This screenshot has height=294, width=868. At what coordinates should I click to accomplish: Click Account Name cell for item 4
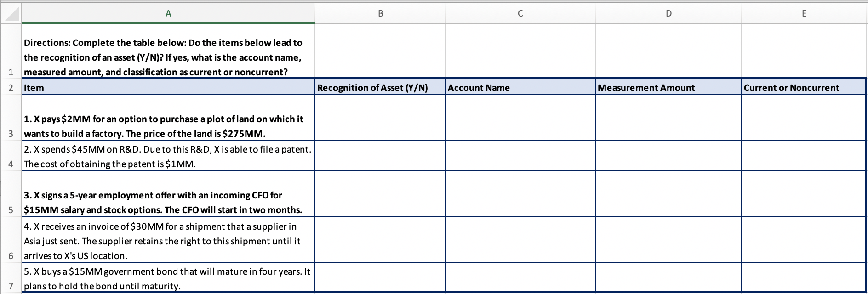click(x=520, y=239)
